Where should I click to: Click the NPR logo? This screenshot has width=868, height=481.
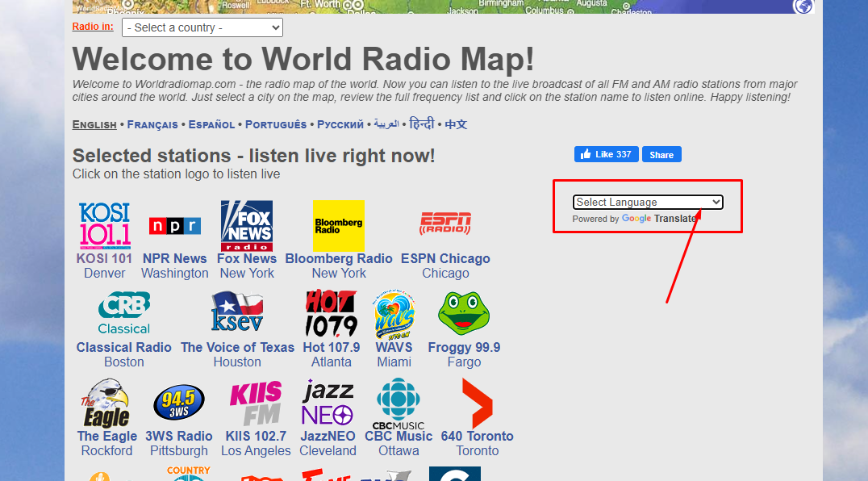click(175, 226)
